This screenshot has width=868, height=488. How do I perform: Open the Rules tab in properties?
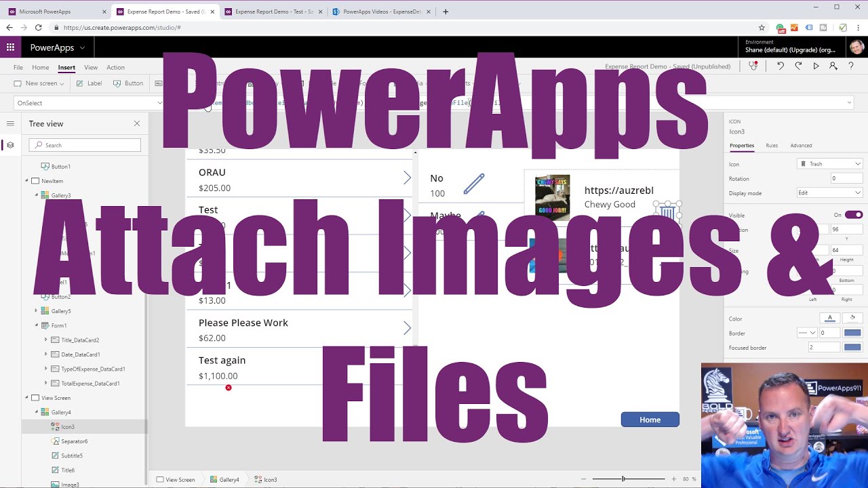[x=772, y=146]
